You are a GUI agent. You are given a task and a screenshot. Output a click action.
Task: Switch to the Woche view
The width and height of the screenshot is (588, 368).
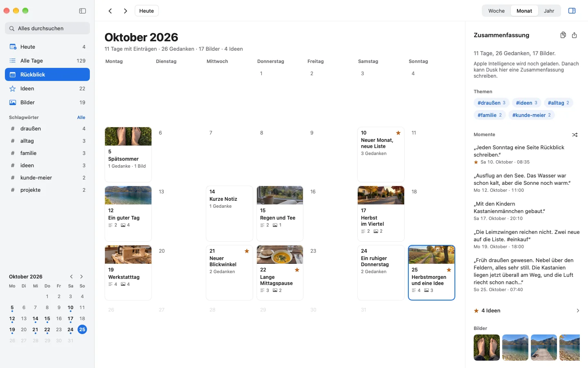pos(497,11)
